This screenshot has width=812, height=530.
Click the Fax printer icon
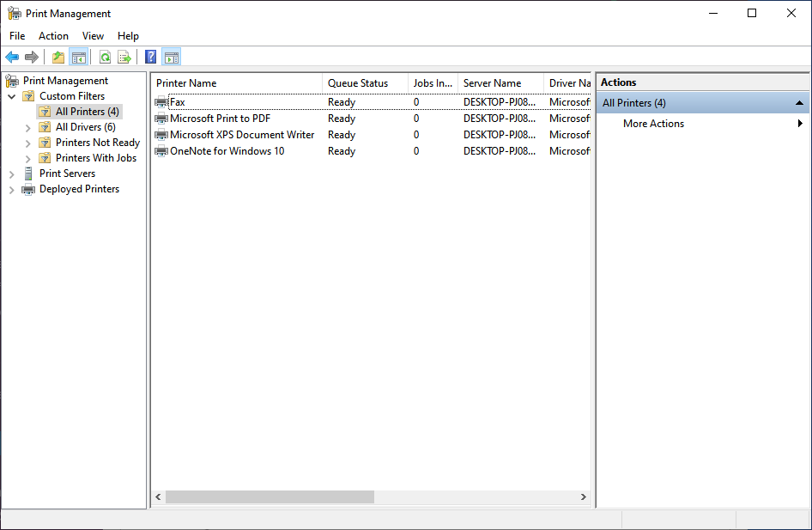161,102
